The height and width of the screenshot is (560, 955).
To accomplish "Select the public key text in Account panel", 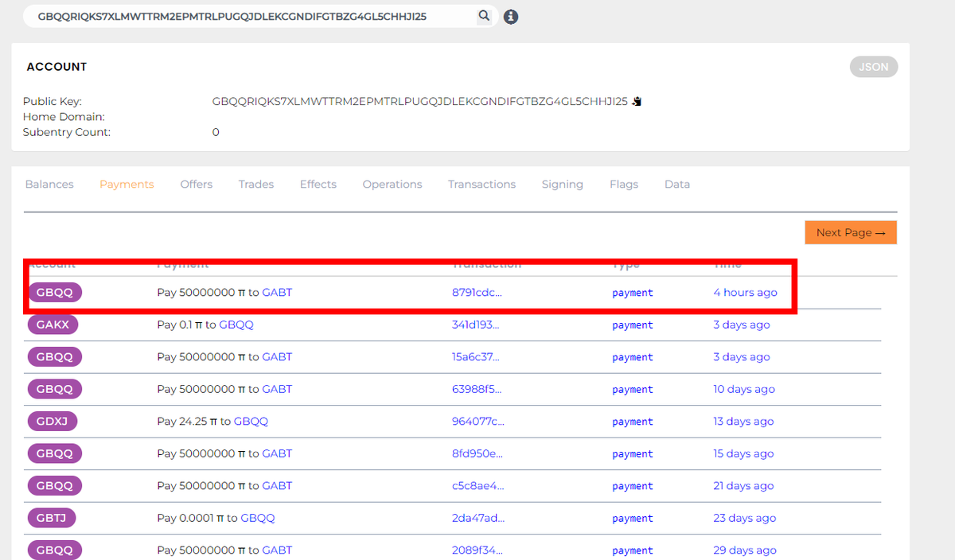I will click(x=420, y=102).
